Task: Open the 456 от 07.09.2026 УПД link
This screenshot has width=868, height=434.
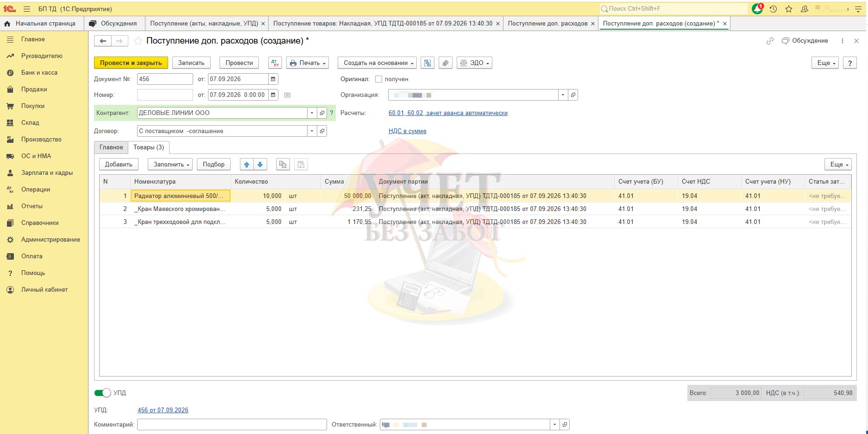Action: [x=163, y=410]
